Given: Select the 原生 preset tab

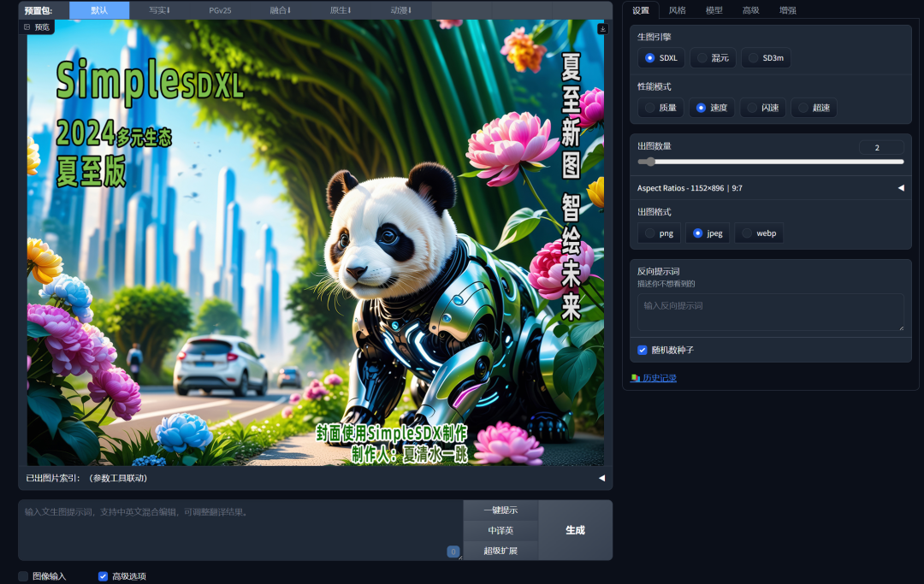Looking at the screenshot, I should (341, 10).
